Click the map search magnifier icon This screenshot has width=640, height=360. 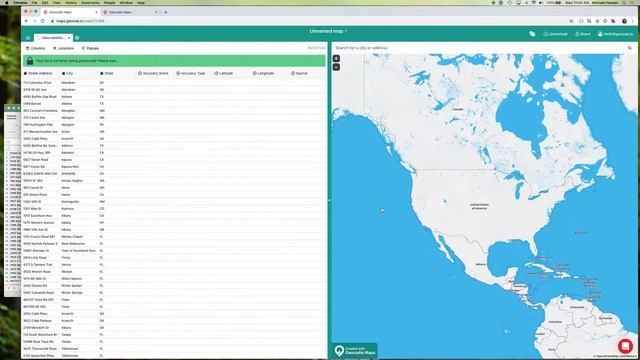[x=630, y=48]
